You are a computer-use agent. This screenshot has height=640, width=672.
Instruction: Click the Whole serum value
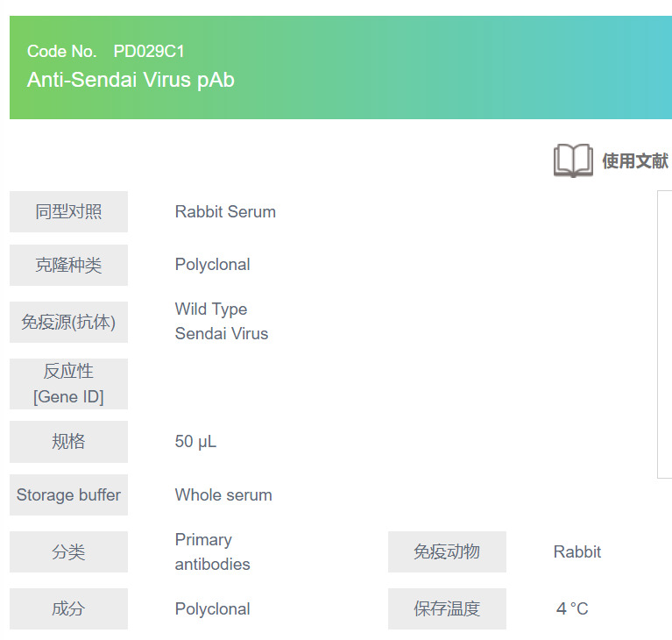[x=223, y=495]
